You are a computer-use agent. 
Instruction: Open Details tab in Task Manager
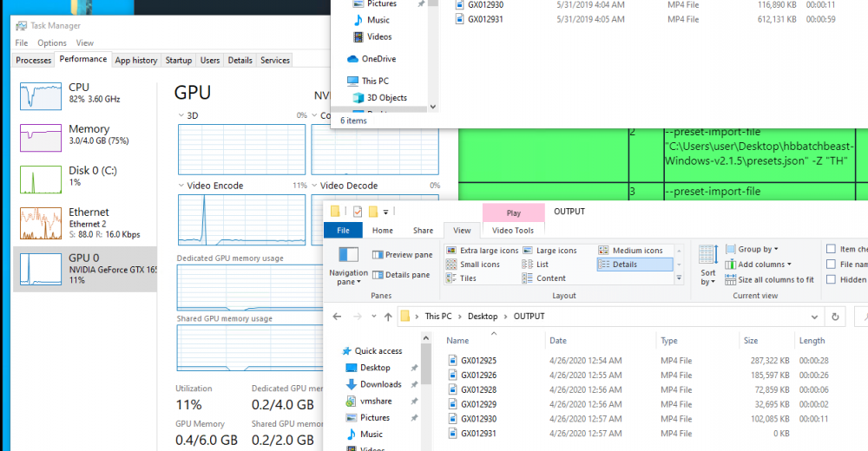240,61
